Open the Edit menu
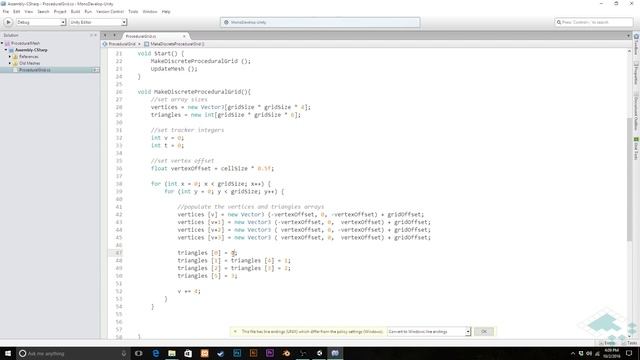 [x=17, y=11]
